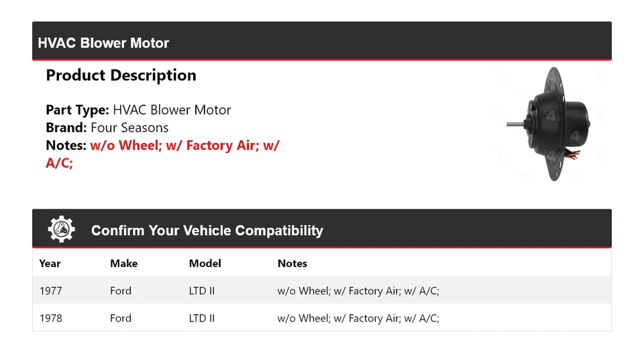This screenshot has width=644, height=353.
Task: Click the gear compatibility icon
Action: (61, 230)
